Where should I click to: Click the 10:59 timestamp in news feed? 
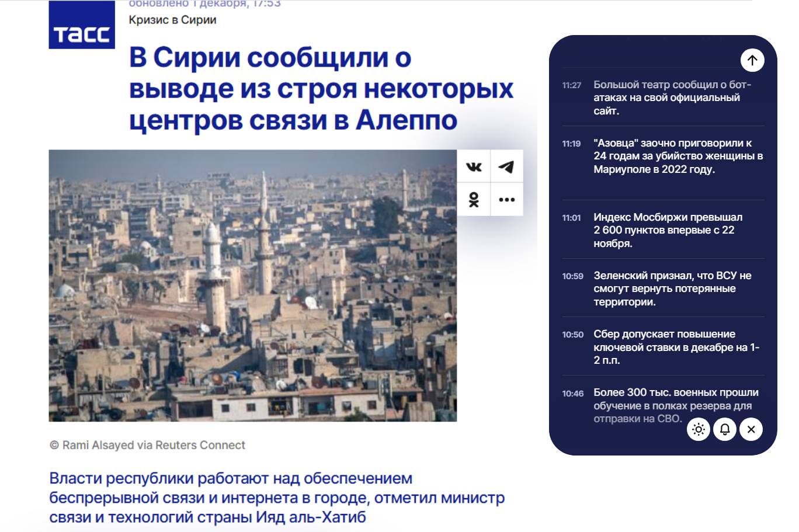coord(572,276)
